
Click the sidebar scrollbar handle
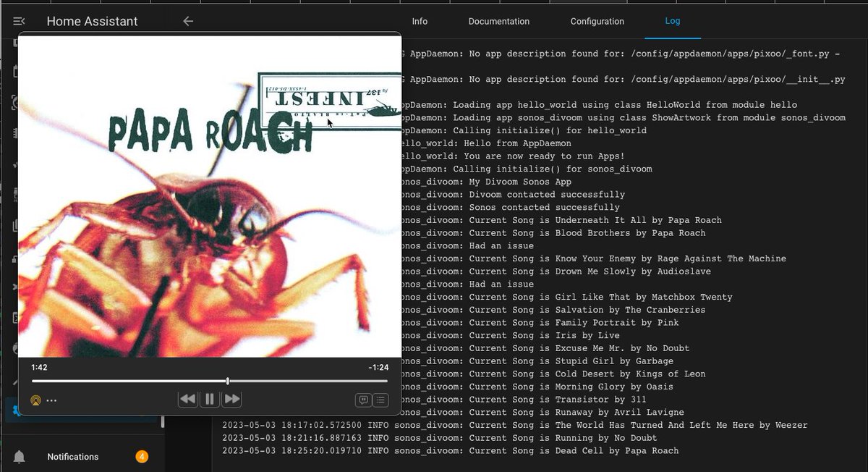(163, 421)
